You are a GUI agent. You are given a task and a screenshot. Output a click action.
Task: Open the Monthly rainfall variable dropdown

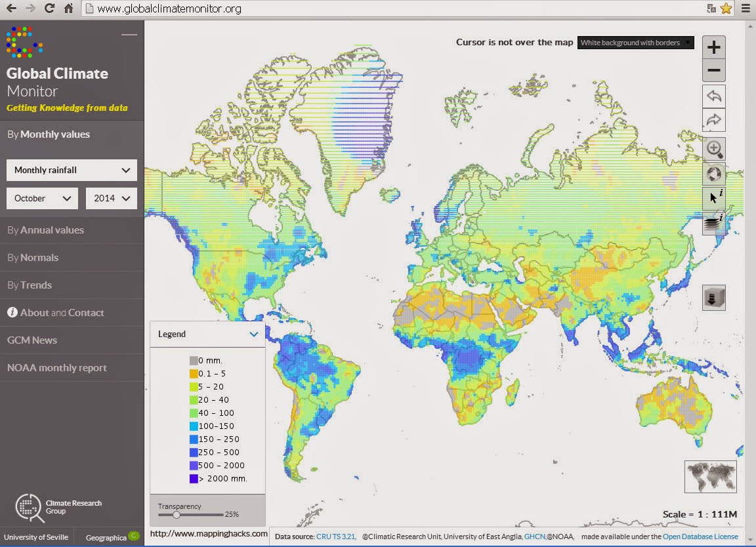(x=71, y=170)
